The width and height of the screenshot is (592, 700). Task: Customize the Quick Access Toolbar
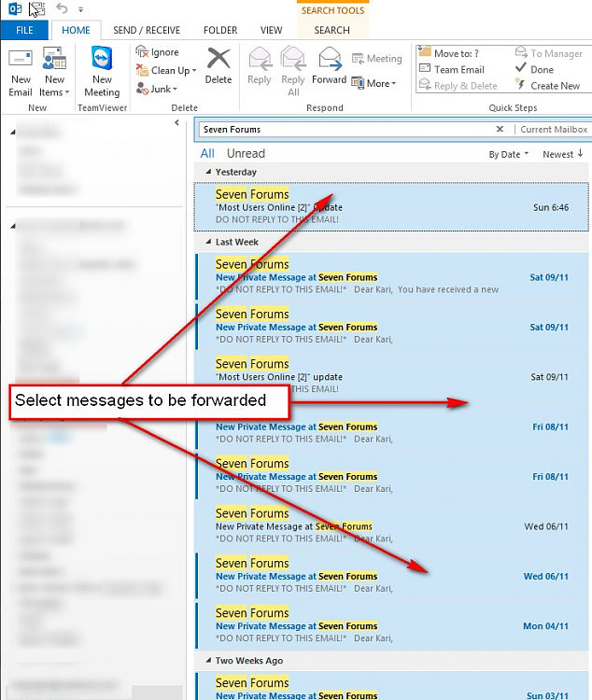pos(81,9)
